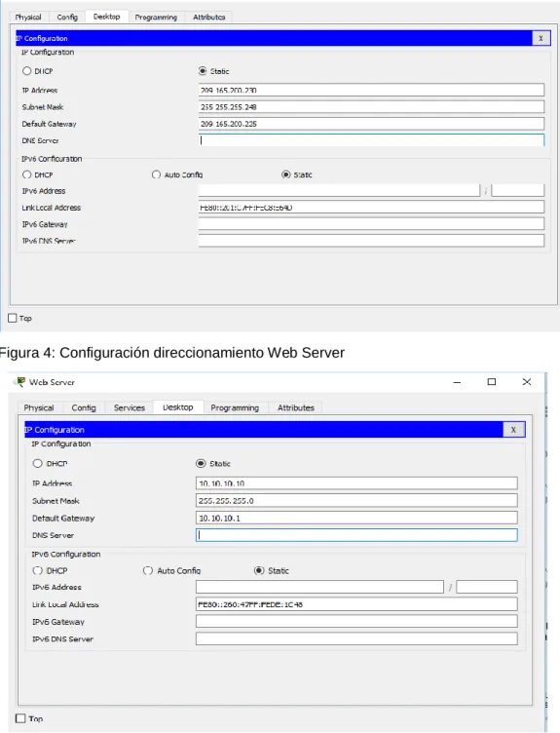Click upper window's Link Local Address field

371,207
